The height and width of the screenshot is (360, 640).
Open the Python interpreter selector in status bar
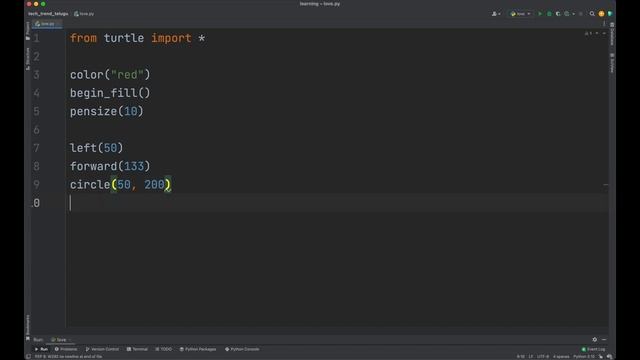click(584, 357)
